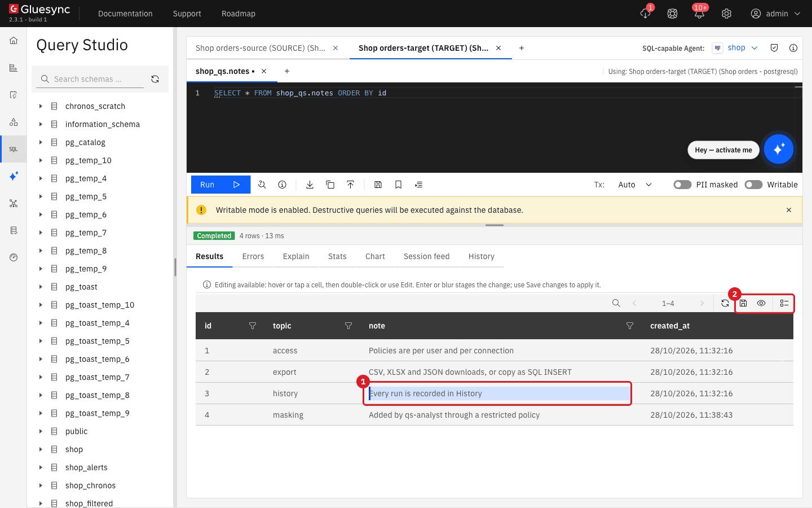Click the AI sparkle assistant button in editor
Viewport: 812px width, 508px height.
coord(778,149)
